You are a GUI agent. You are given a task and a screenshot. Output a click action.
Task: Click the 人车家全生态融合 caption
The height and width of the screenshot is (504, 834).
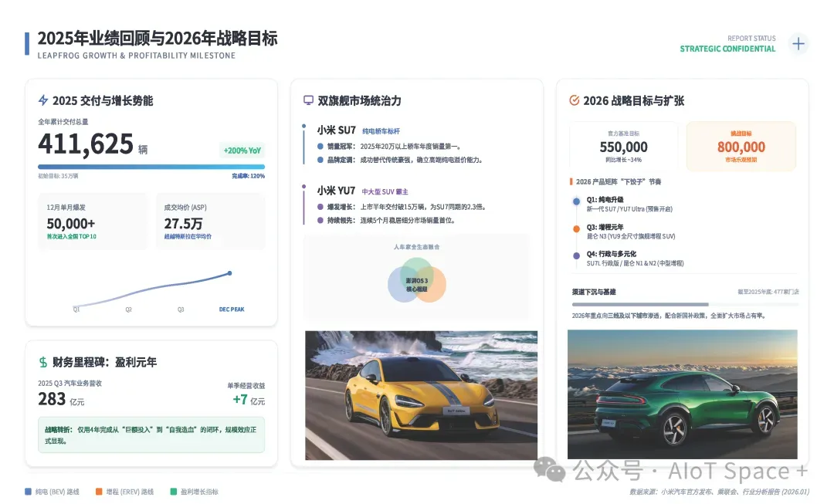[x=416, y=247]
